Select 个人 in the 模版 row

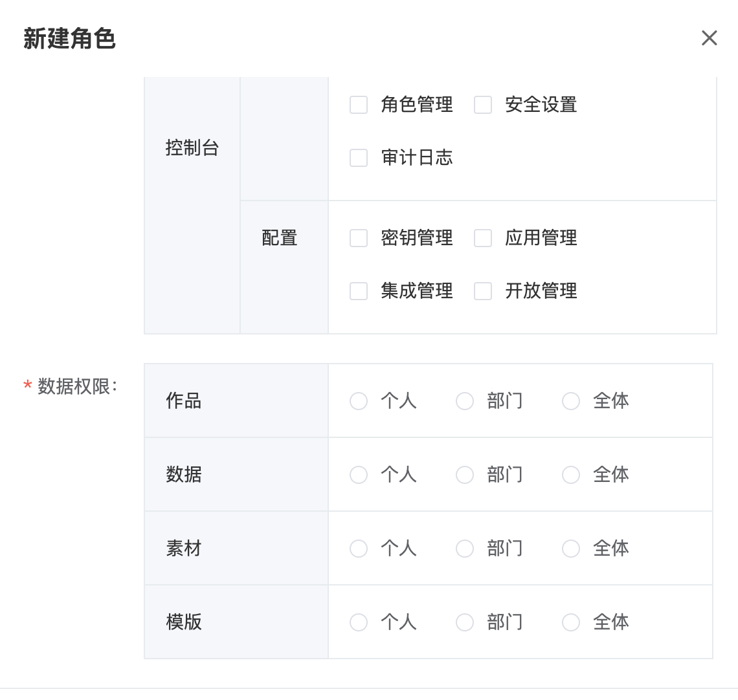pyautogui.click(x=359, y=622)
